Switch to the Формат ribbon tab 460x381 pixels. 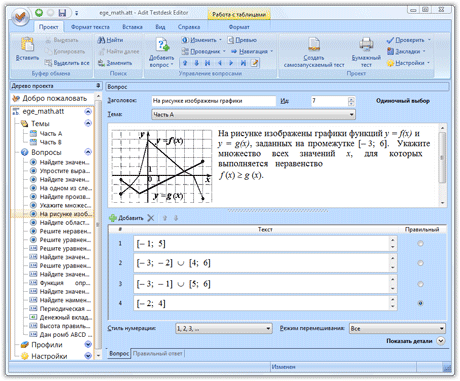[239, 27]
